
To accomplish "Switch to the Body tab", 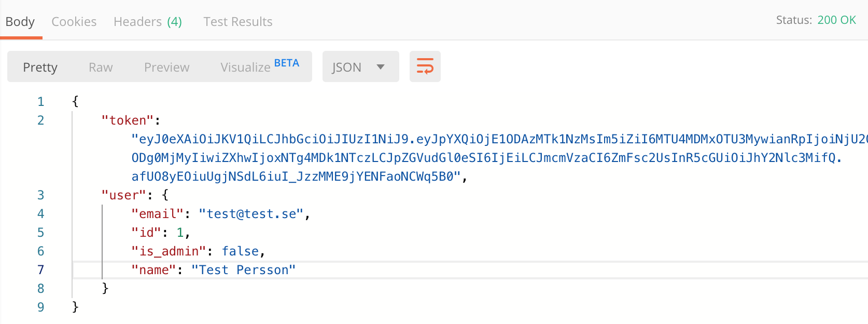I will (x=20, y=22).
